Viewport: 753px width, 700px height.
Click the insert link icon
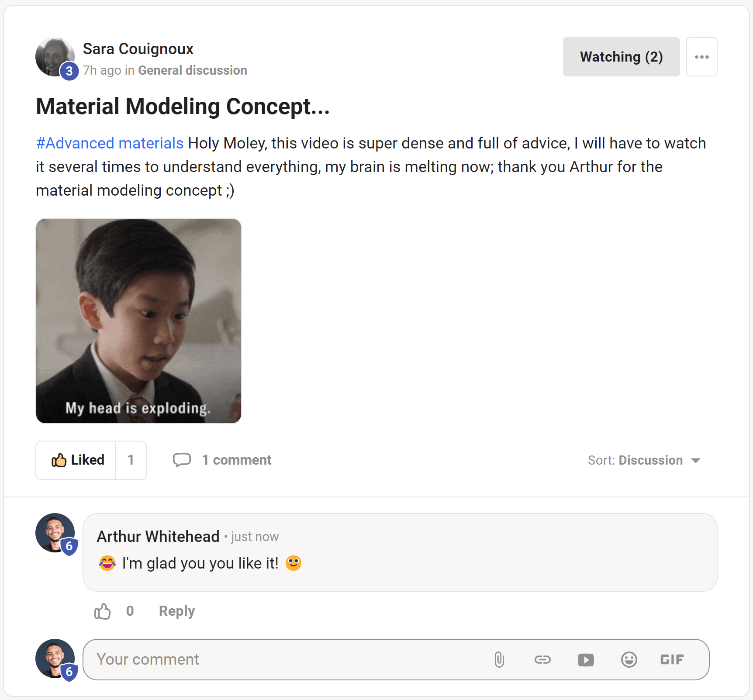(542, 659)
